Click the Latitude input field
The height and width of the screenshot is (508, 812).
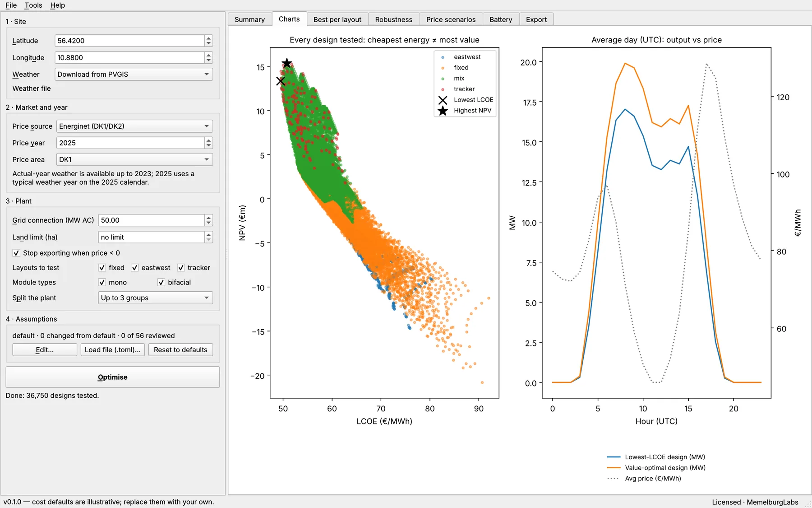coord(129,41)
